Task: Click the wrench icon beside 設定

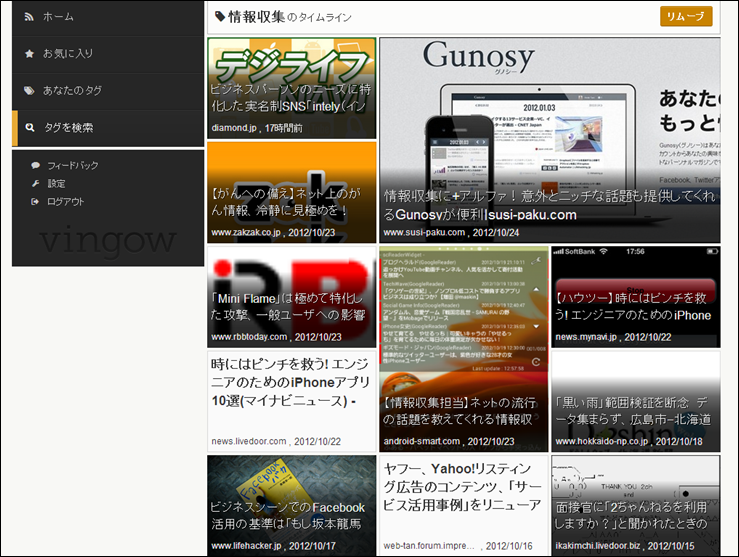Action: click(x=35, y=183)
